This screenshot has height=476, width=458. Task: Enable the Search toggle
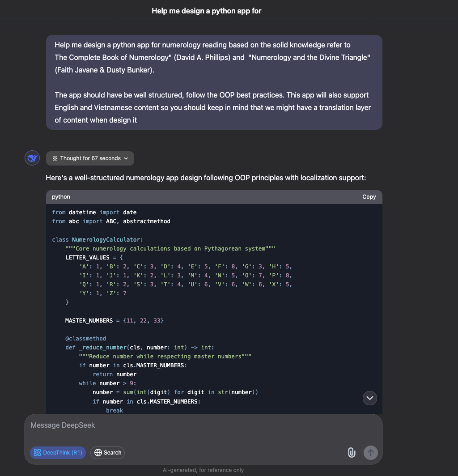(x=108, y=453)
